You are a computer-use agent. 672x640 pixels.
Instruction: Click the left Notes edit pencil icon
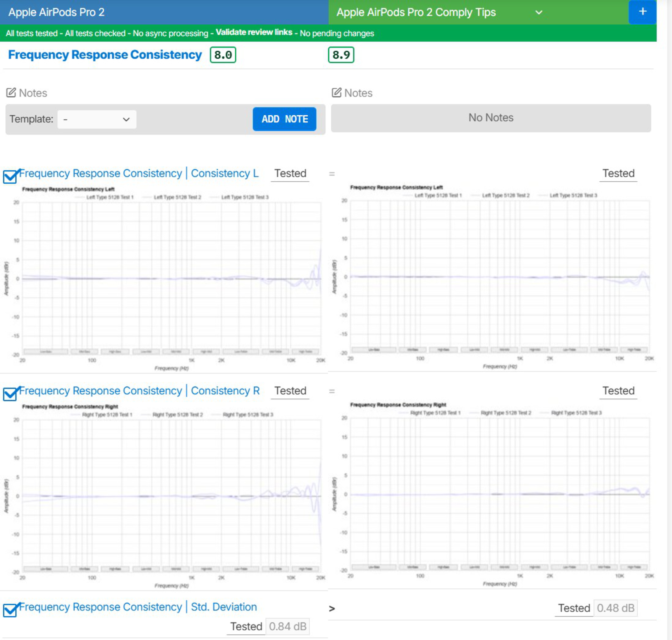pos(11,93)
